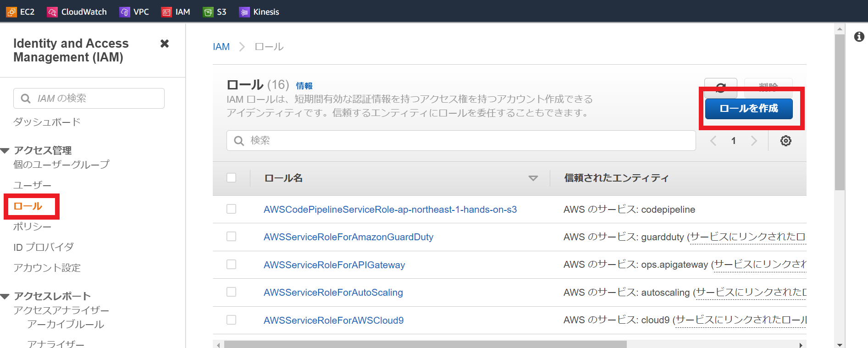The height and width of the screenshot is (348, 868).
Task: Go to previous page arrow in pagination
Action: tap(713, 141)
